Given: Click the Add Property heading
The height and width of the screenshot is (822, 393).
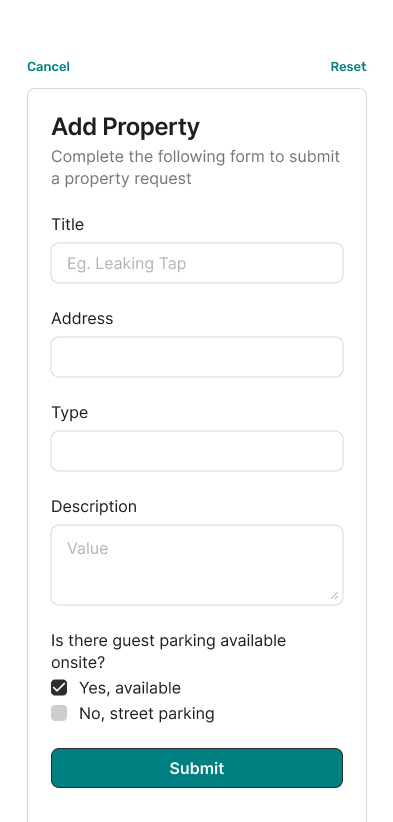Looking at the screenshot, I should coord(126,127).
